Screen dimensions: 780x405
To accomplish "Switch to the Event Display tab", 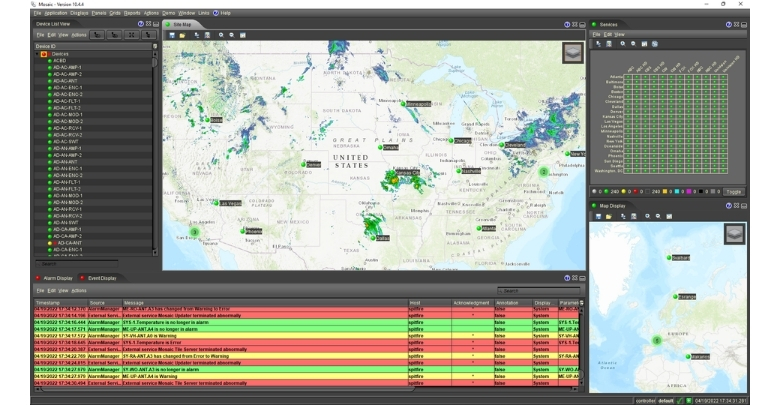I will [x=101, y=278].
